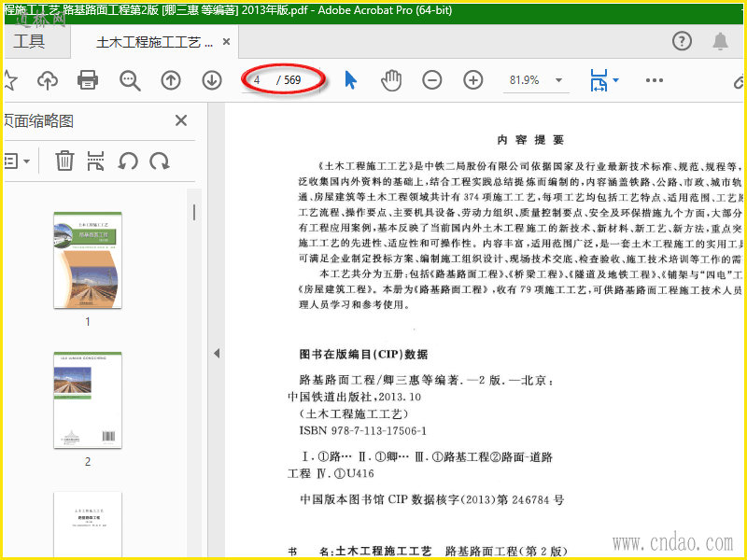This screenshot has width=747, height=560.
Task: Open the notifications bell
Action: pyautogui.click(x=720, y=41)
